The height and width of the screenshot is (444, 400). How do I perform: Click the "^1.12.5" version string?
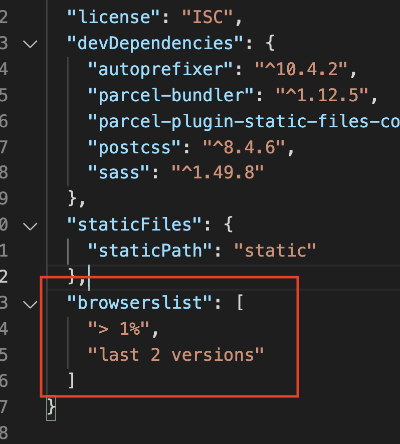pos(322,95)
